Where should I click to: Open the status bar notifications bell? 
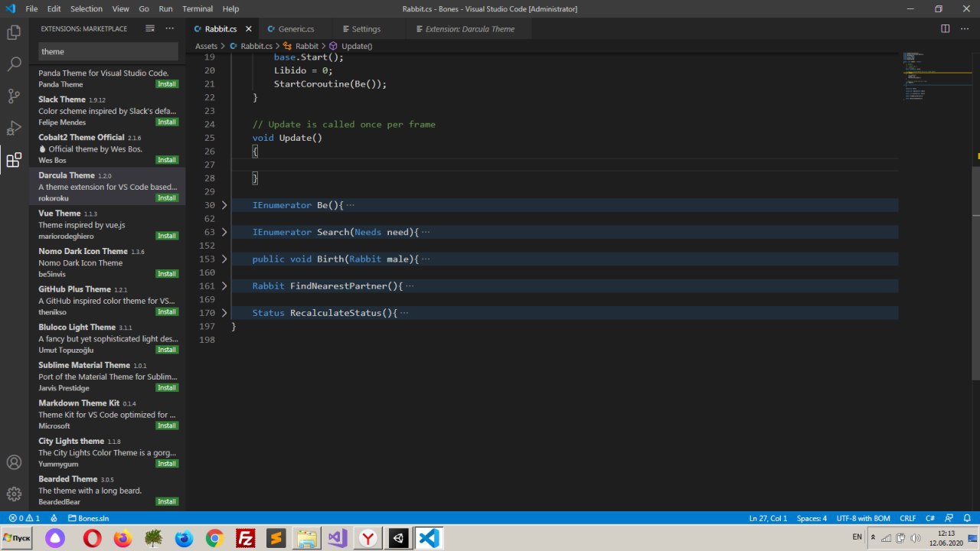click(967, 518)
